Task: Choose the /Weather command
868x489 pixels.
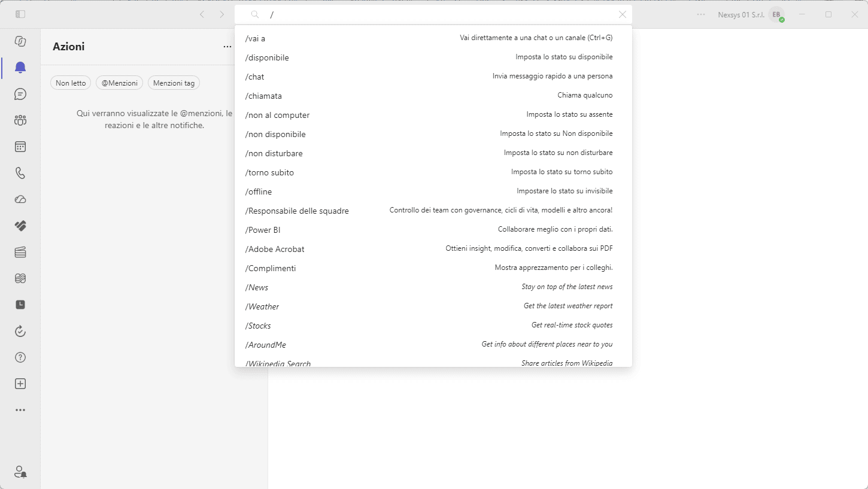Action: pos(433,306)
